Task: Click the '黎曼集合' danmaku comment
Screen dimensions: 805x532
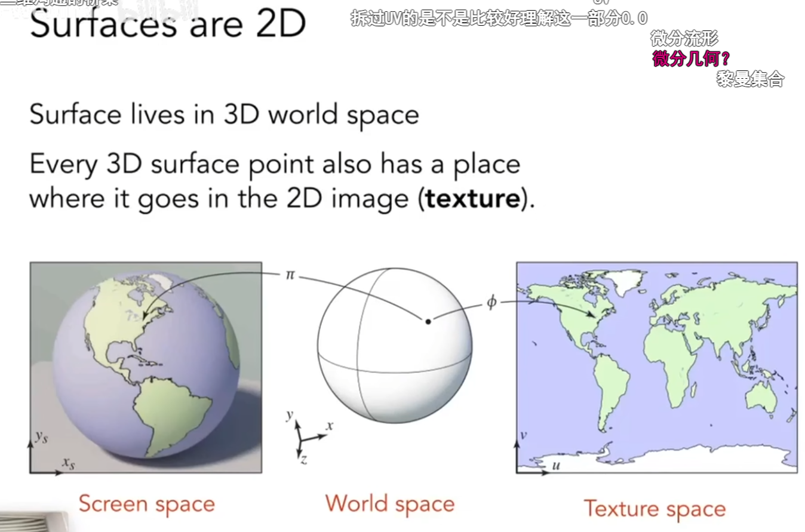Action: pyautogui.click(x=749, y=78)
